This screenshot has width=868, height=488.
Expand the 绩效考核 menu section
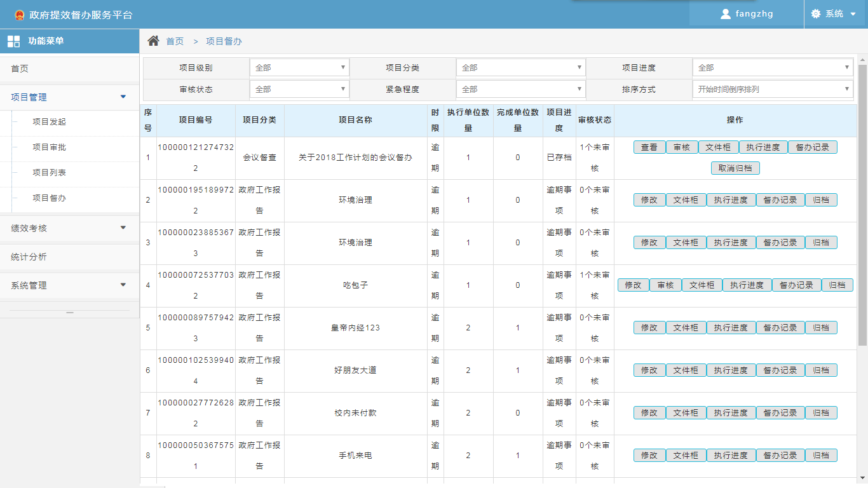coord(123,228)
